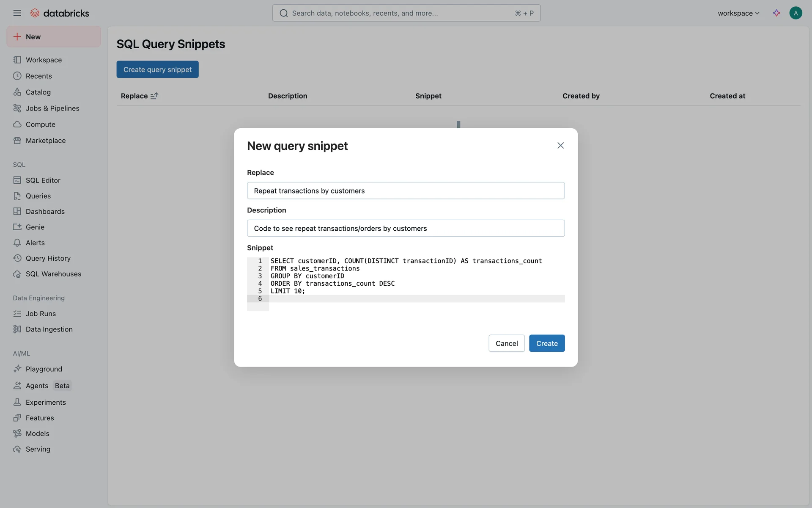
Task: Select Jobs & Pipelines menu item
Action: 52,108
